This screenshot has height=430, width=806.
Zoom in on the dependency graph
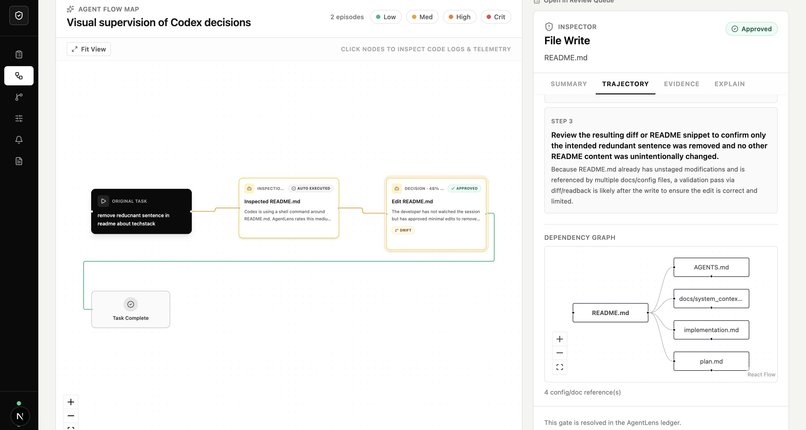tap(560, 339)
